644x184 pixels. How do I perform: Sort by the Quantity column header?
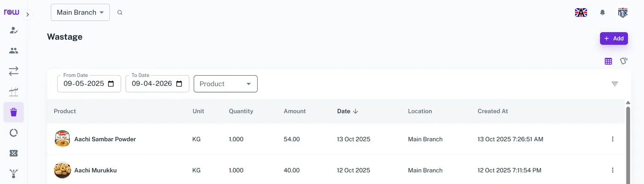[x=241, y=111]
